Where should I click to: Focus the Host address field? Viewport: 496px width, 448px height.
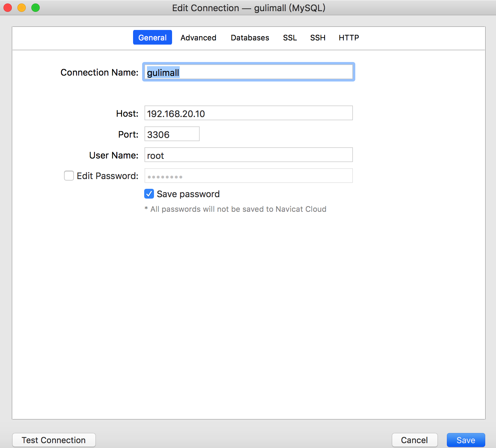pyautogui.click(x=248, y=113)
